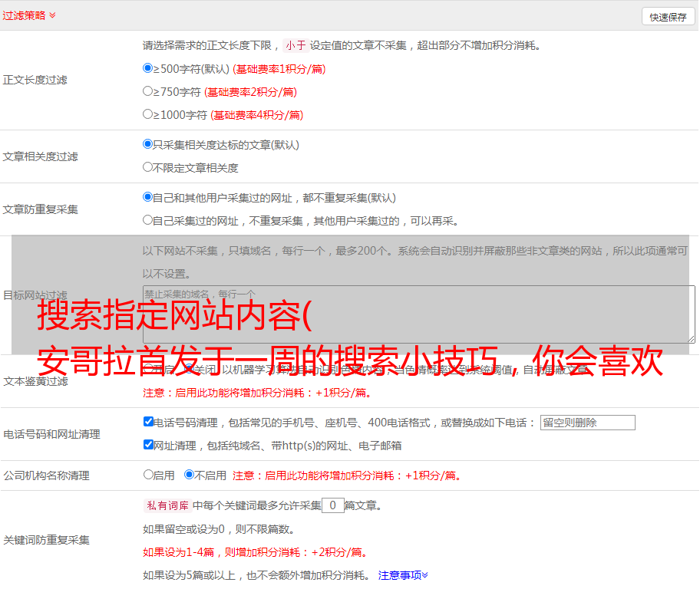Click the 文章防重复采集 row label
The image size is (700, 589).
[40, 209]
